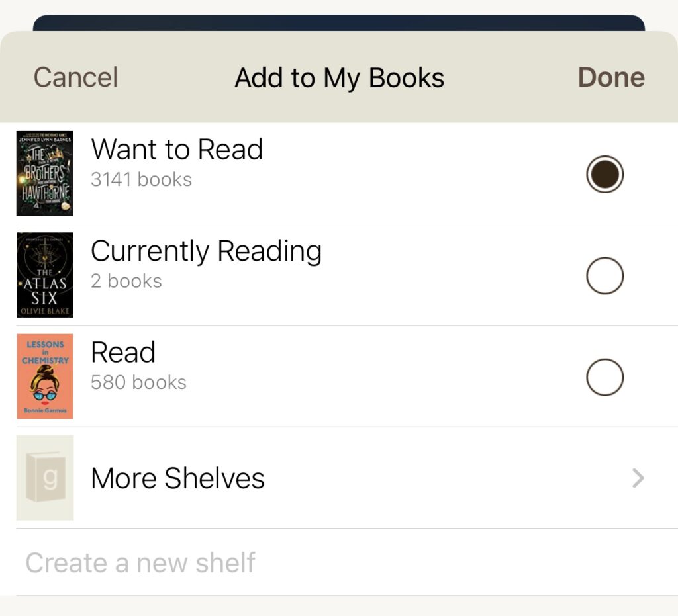Viewport: 678px width, 616px height.
Task: Click the 580 books count text
Action: click(138, 382)
